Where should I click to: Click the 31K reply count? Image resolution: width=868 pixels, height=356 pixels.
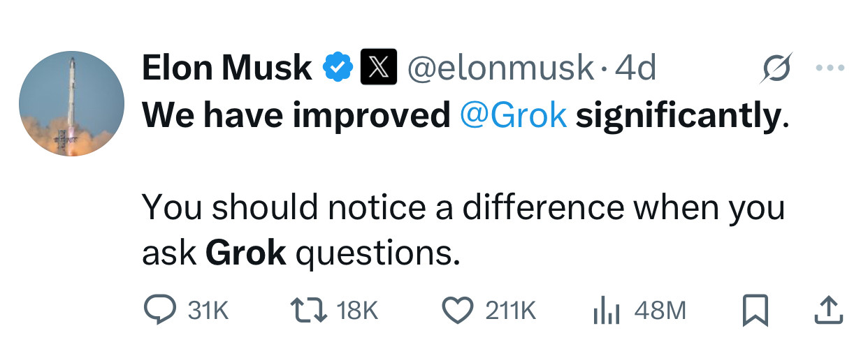click(x=208, y=311)
